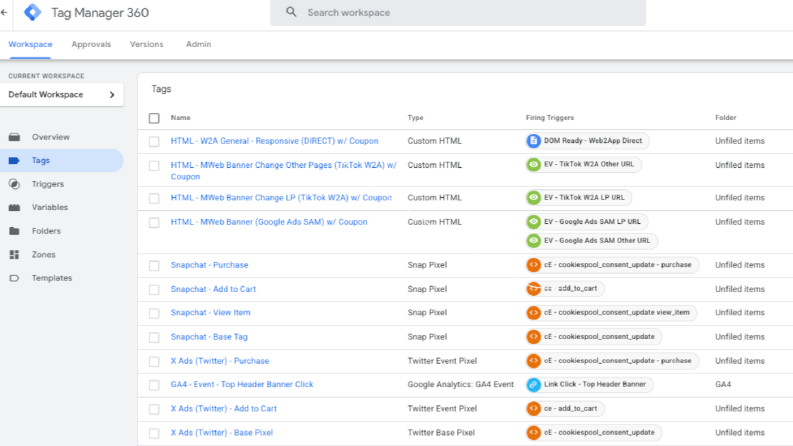Click the Zones sidebar icon

coord(14,254)
